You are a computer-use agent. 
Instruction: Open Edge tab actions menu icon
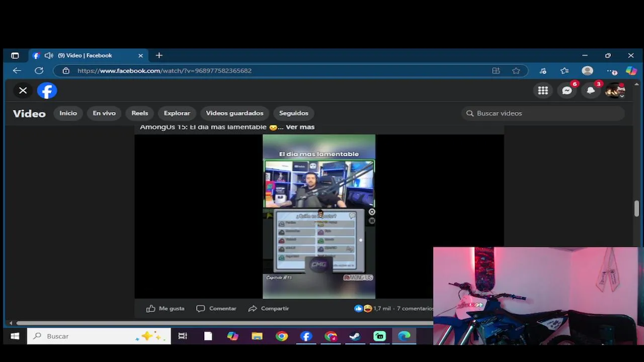[x=15, y=55]
